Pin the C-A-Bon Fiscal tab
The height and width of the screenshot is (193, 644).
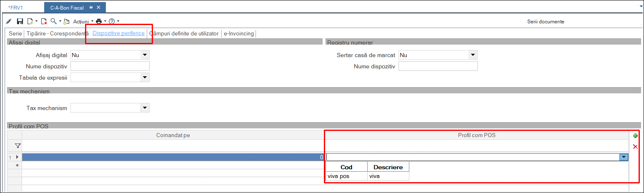click(91, 8)
